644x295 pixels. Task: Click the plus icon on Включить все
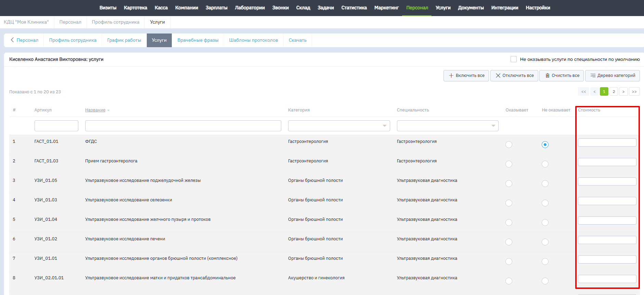click(x=451, y=76)
